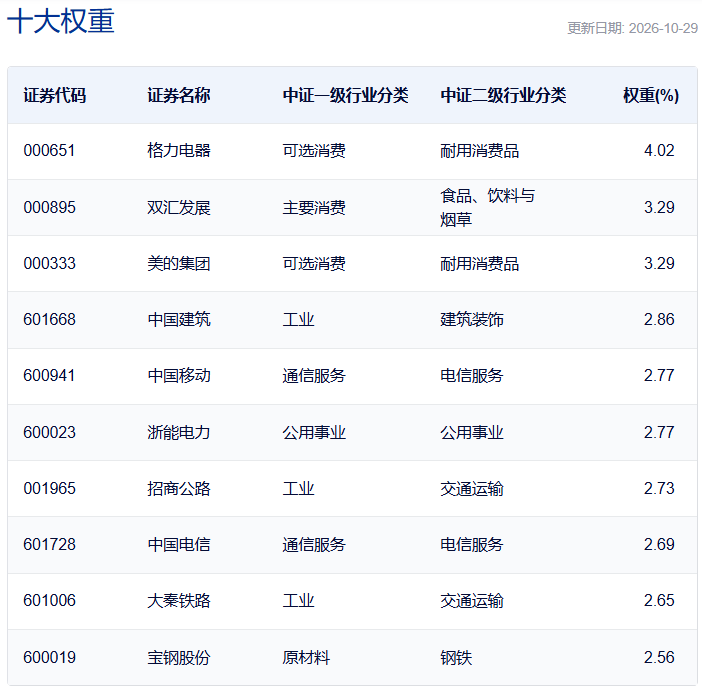702x690 pixels.
Task: Click 耐用消费品 in the 格力电器 row
Action: coord(479,150)
